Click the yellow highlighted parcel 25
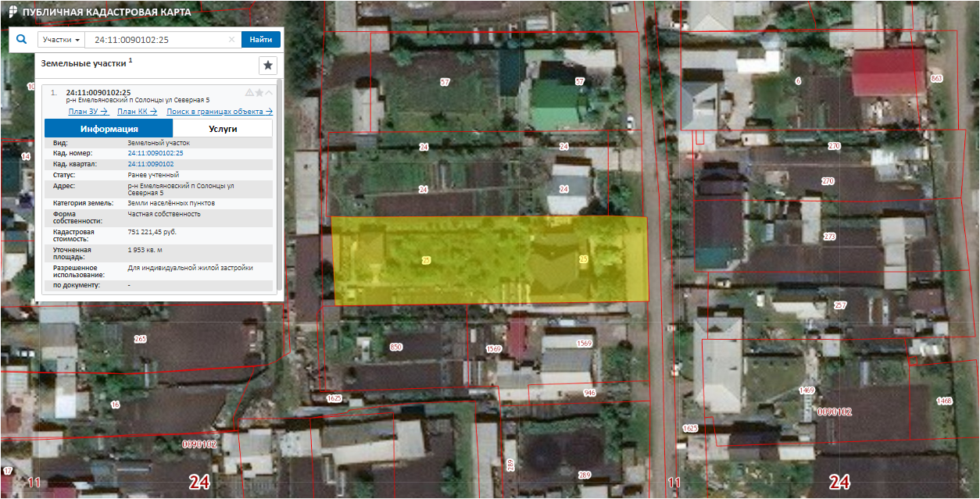Viewport: 980px width, 499px height. (489, 259)
